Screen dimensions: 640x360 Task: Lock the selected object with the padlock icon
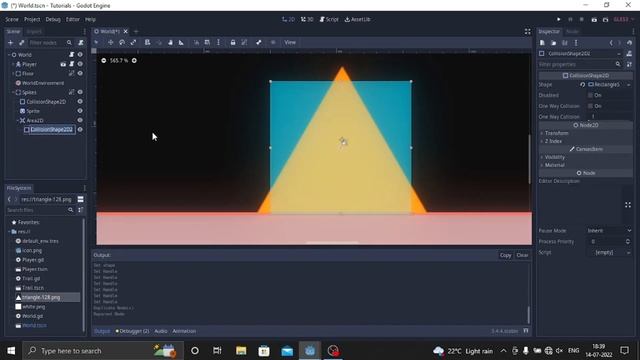[x=233, y=42]
